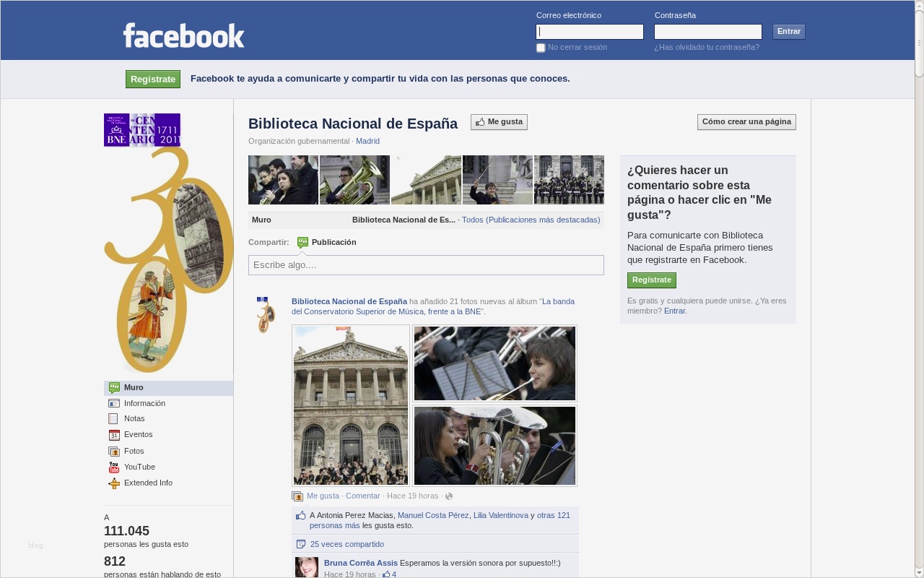The height and width of the screenshot is (578, 924).
Task: Open the Muro wall icon in sidebar
Action: (x=114, y=388)
